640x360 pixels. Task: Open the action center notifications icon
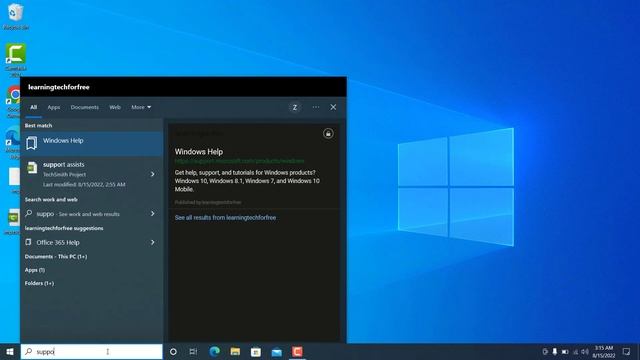pos(627,351)
